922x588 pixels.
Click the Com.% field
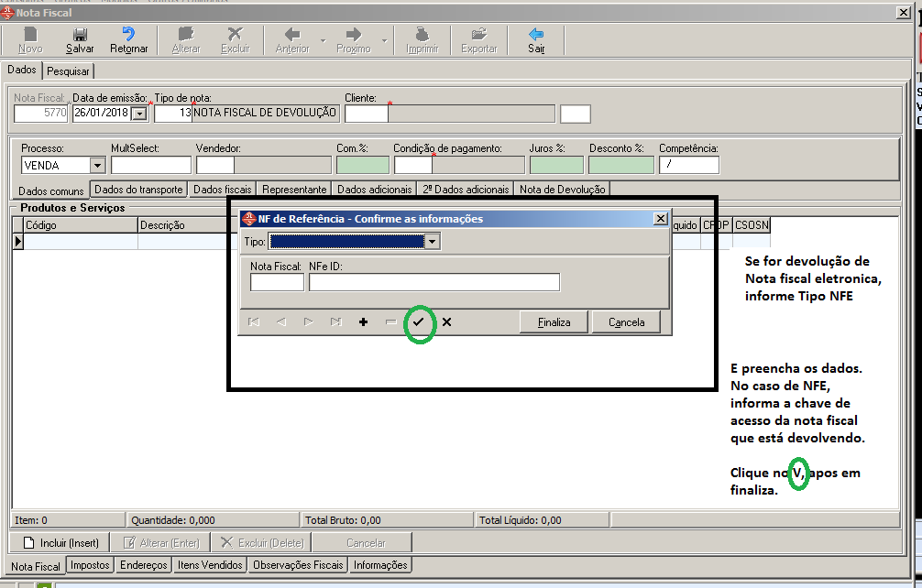coord(363,166)
